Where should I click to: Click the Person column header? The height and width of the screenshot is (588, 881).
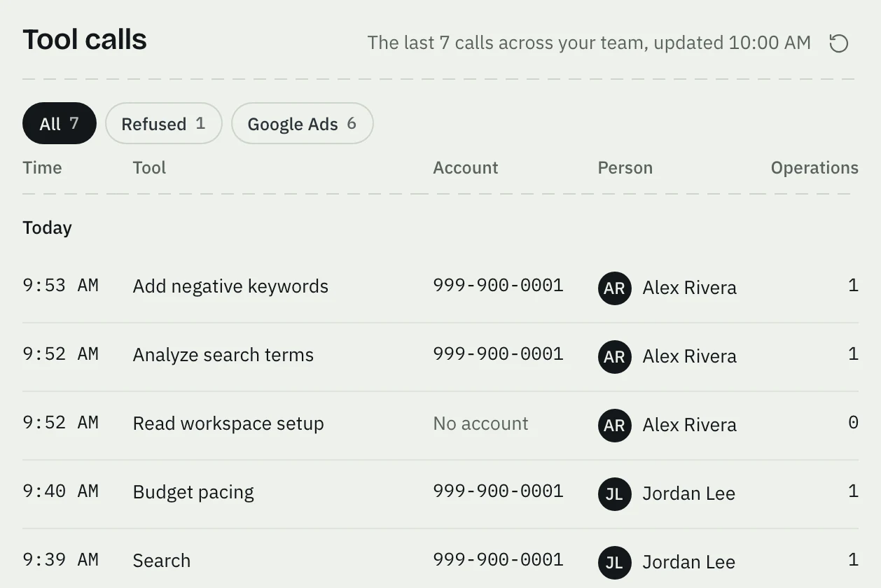(x=625, y=168)
